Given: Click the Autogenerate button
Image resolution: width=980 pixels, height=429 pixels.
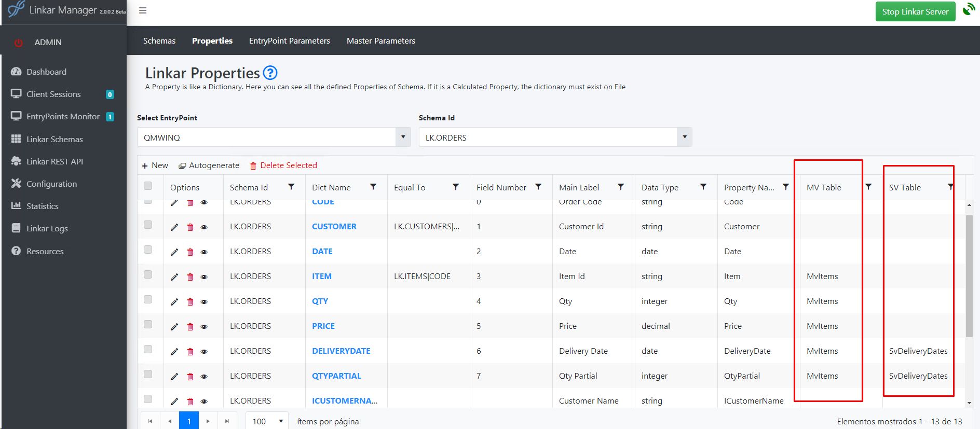Looking at the screenshot, I should (209, 165).
